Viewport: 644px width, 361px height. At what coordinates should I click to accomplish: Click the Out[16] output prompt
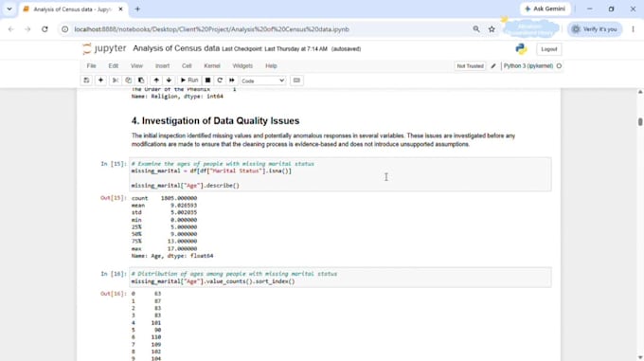pos(114,294)
